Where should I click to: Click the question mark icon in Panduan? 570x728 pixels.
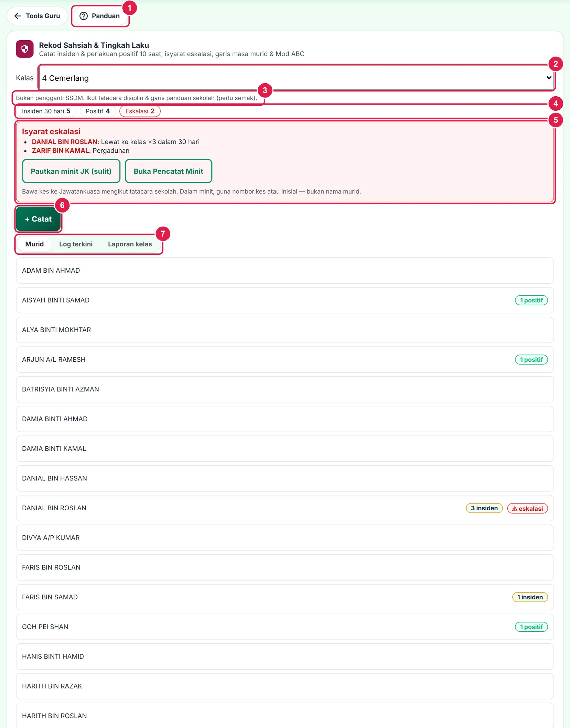pyautogui.click(x=84, y=16)
